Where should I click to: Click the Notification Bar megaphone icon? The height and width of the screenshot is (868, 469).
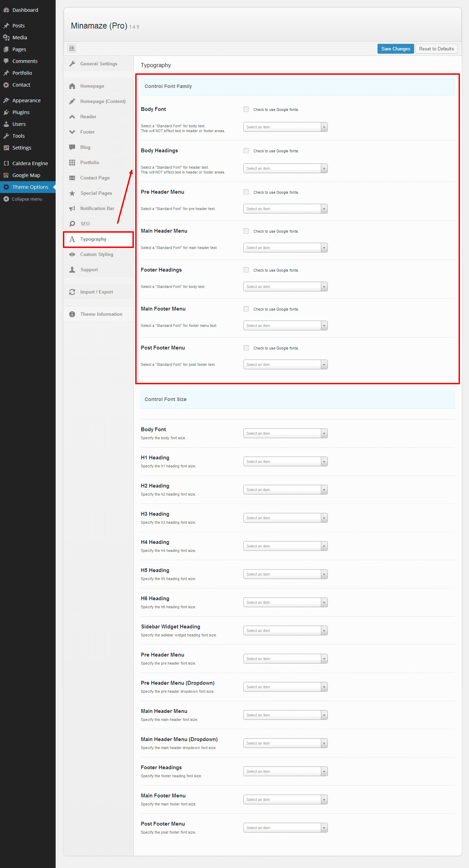[72, 208]
